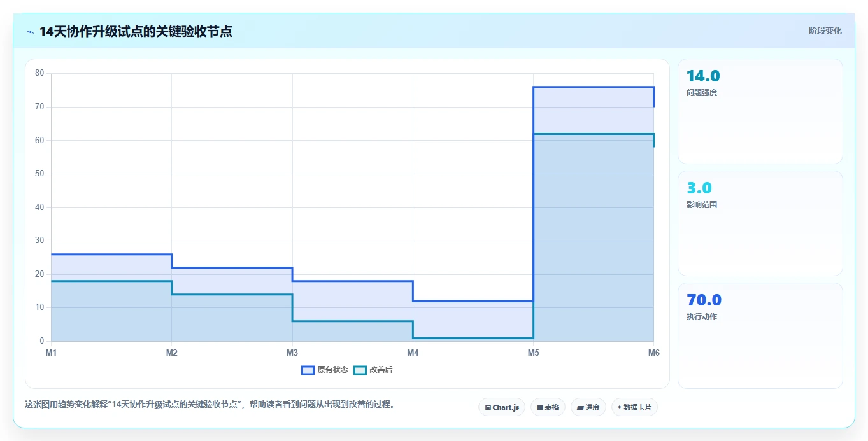Click the 数据卡片 tag button
The height and width of the screenshot is (441, 868).
(x=634, y=407)
